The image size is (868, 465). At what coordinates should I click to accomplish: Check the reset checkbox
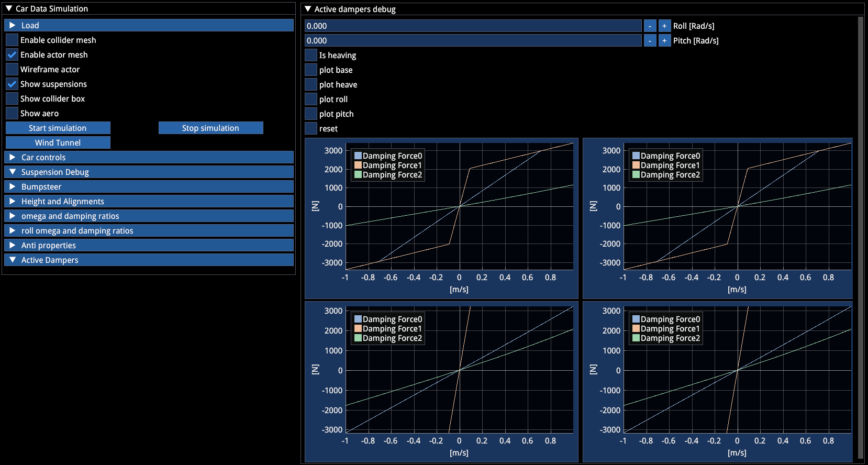[311, 128]
